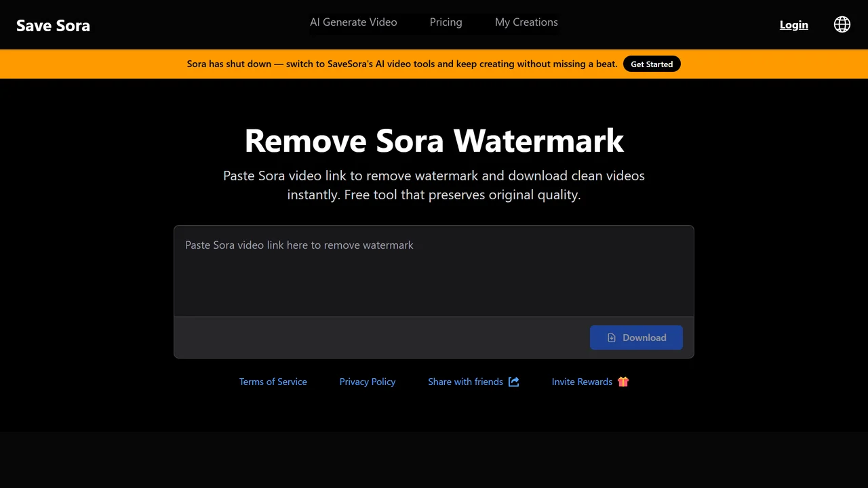Click the Download button label
868x488 pixels.
[x=644, y=338]
